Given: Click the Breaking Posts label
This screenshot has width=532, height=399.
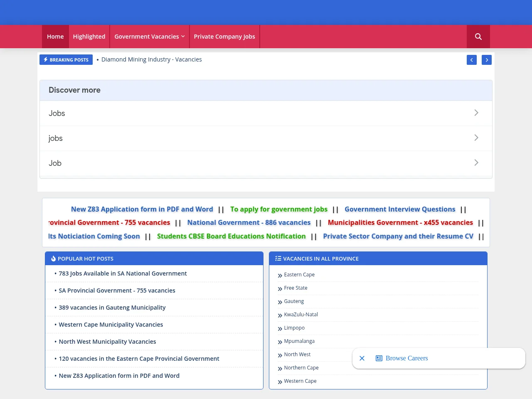Looking at the screenshot, I should [66, 60].
